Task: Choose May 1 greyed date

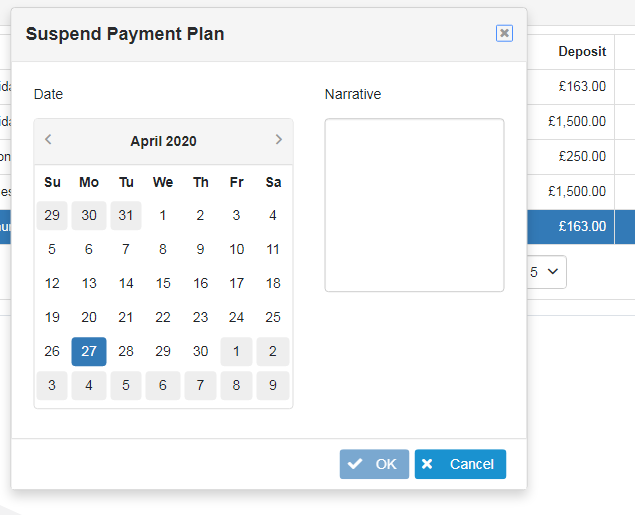Action: tap(237, 352)
